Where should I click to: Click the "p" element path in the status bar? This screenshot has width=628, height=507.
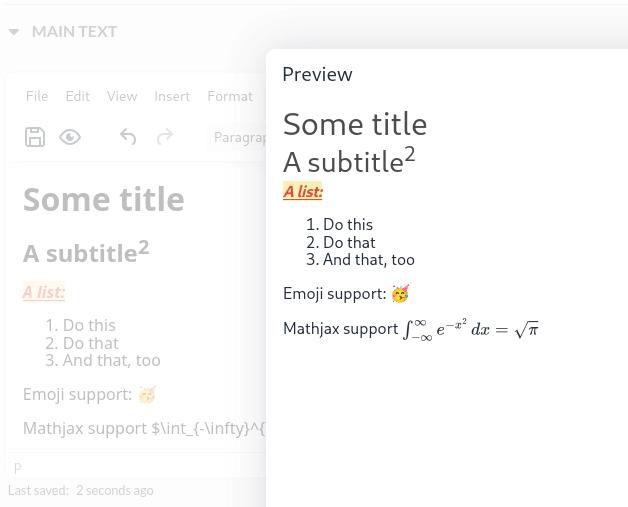coord(17,466)
